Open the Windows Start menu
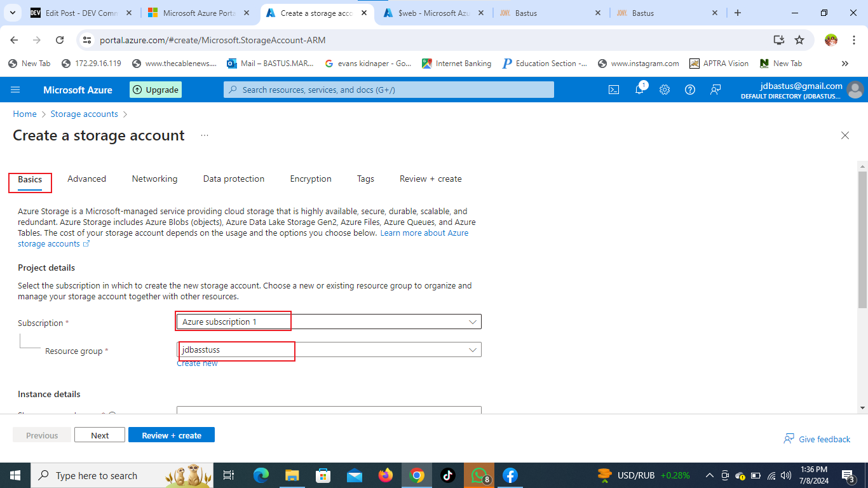868x488 pixels. tap(15, 475)
